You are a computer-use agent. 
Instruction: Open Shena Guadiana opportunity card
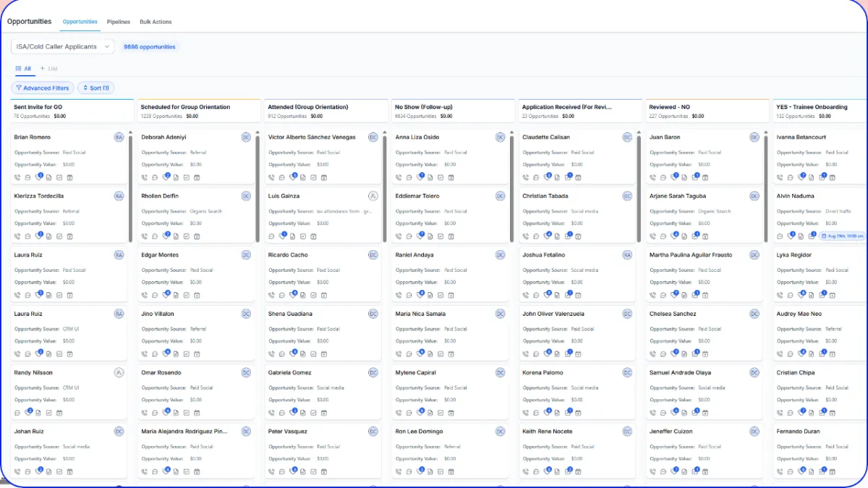(x=323, y=333)
